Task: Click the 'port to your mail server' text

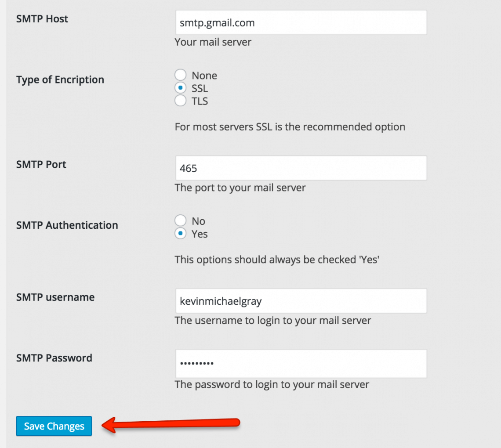Action: pyautogui.click(x=240, y=188)
